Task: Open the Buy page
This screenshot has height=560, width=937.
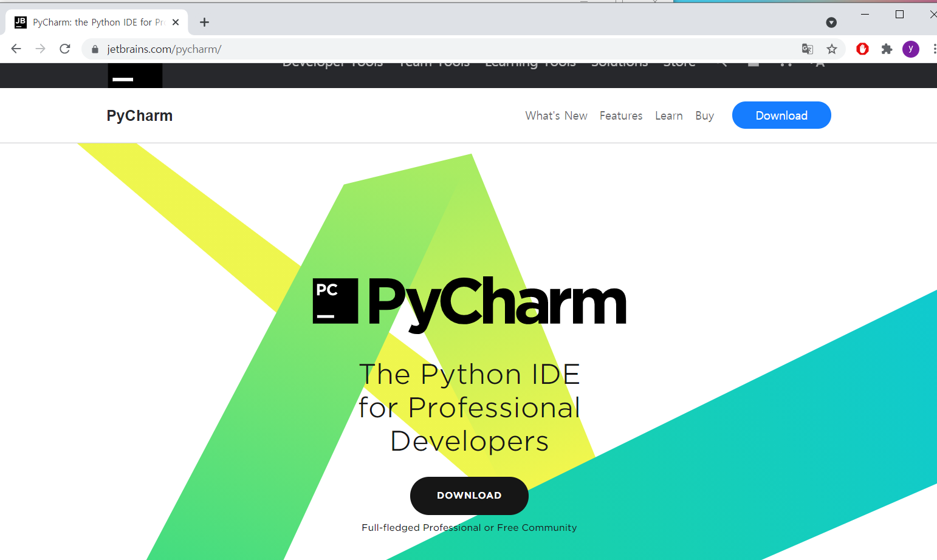Action: (x=704, y=115)
